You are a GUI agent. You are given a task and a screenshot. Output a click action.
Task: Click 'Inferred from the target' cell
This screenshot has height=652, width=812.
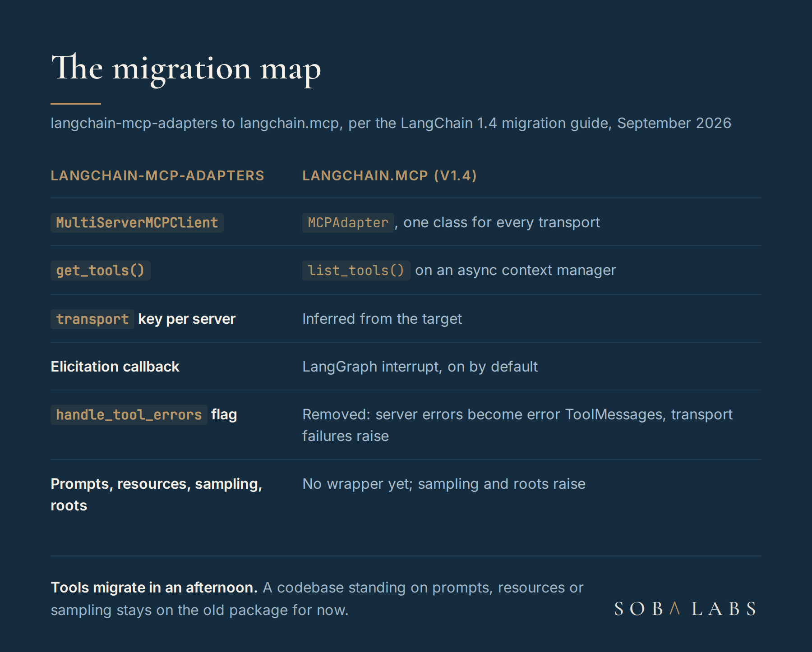pyautogui.click(x=382, y=319)
